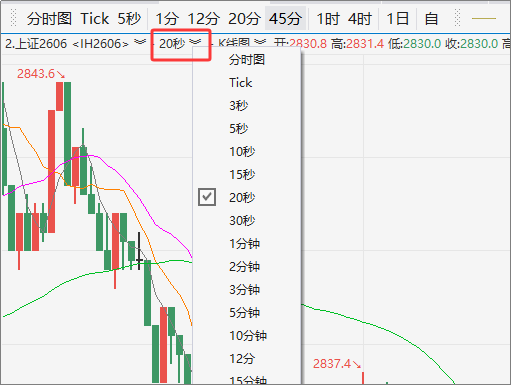
Task: Click the 低:2830.0 low price value
Action: pyautogui.click(x=414, y=43)
